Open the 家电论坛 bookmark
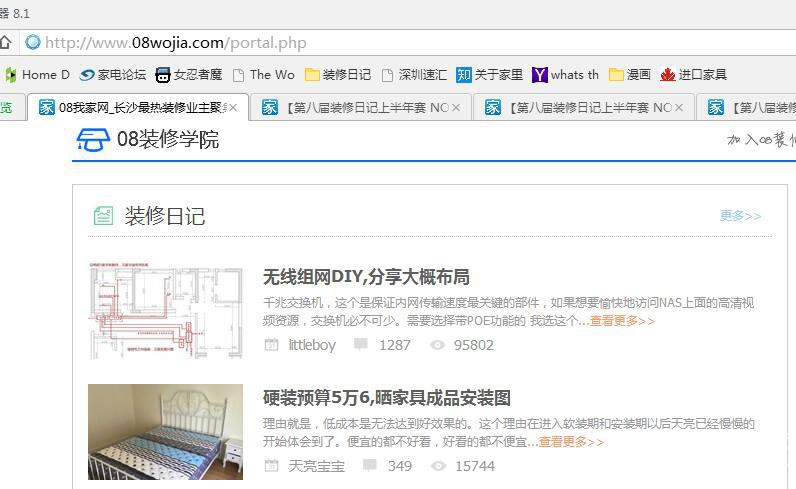Viewport: 796px width, 489px height. [113, 74]
